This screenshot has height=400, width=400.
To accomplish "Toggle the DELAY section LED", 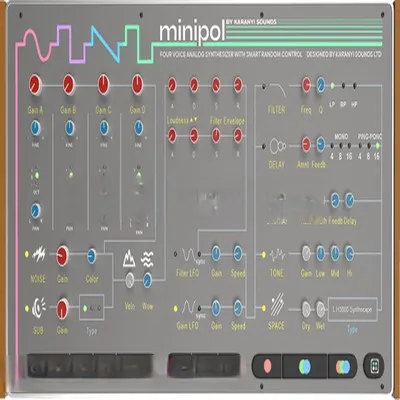I will [x=264, y=146].
